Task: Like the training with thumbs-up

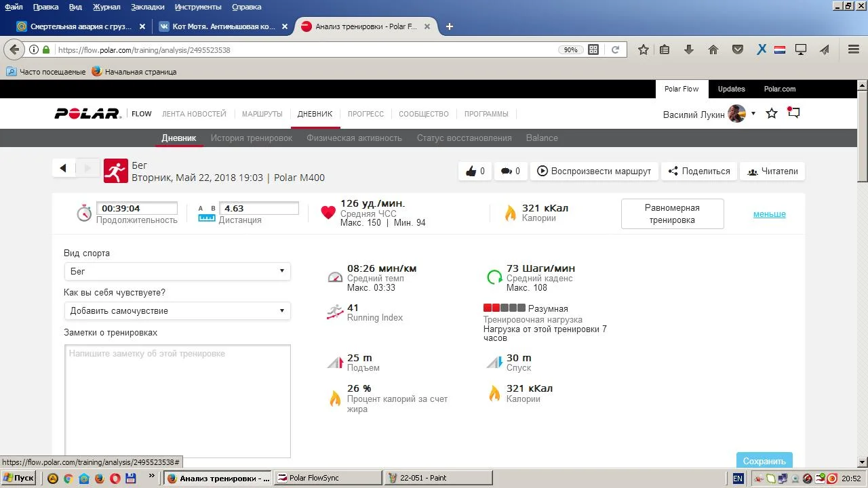Action: pos(475,171)
